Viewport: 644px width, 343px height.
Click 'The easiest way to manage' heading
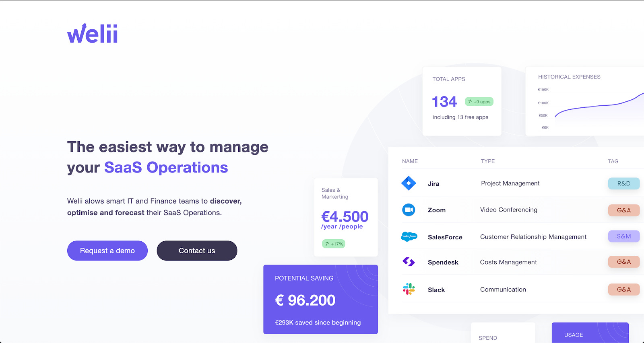(x=168, y=147)
